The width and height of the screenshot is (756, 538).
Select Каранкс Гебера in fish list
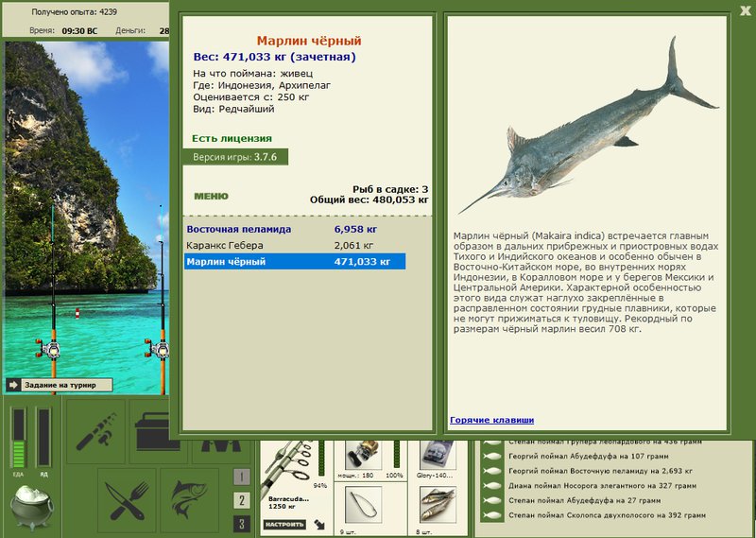[x=295, y=245]
